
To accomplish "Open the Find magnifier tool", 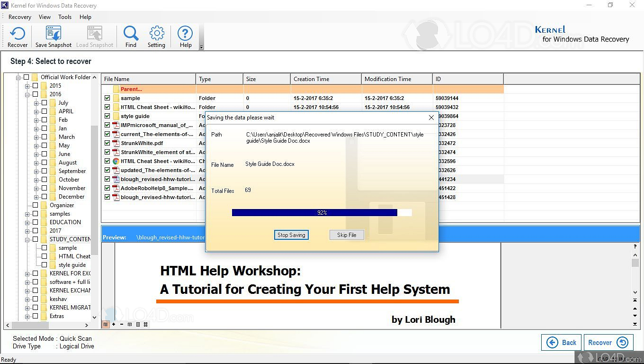I will (x=131, y=37).
